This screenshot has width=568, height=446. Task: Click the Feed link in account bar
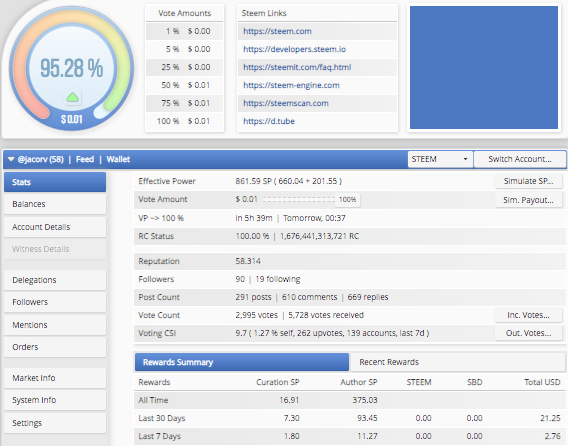coord(85,159)
